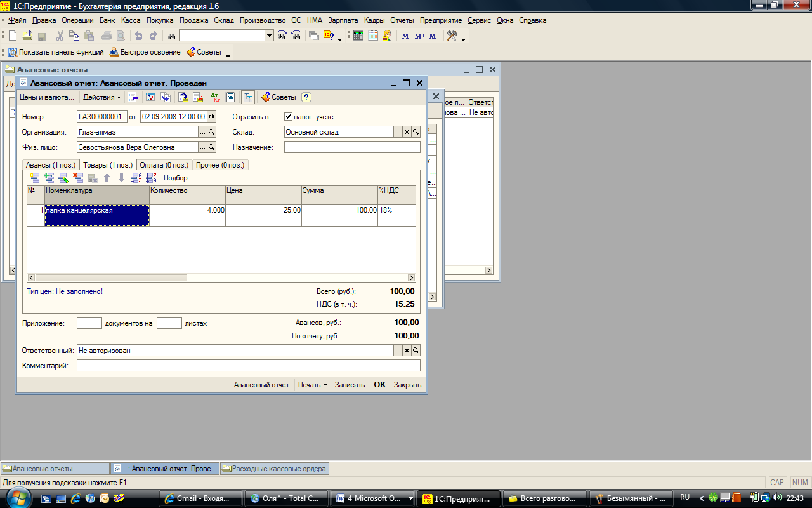Open date picker next to document date

tap(212, 116)
